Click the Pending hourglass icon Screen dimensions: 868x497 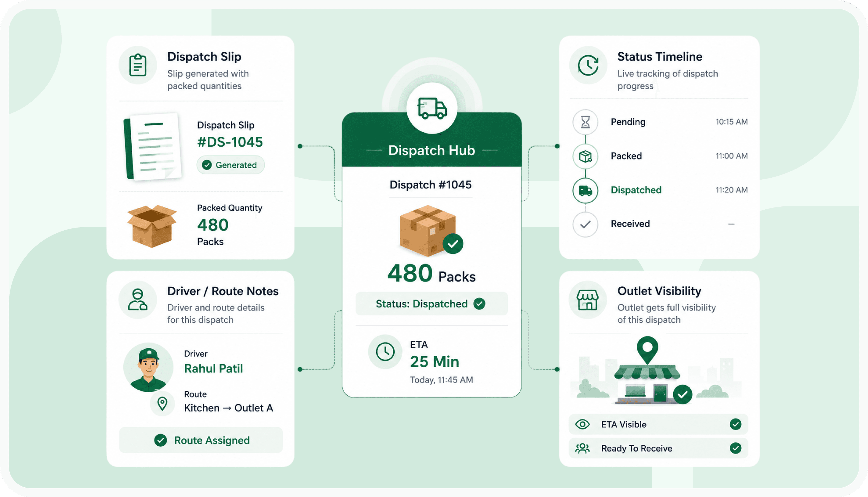pyautogui.click(x=585, y=122)
